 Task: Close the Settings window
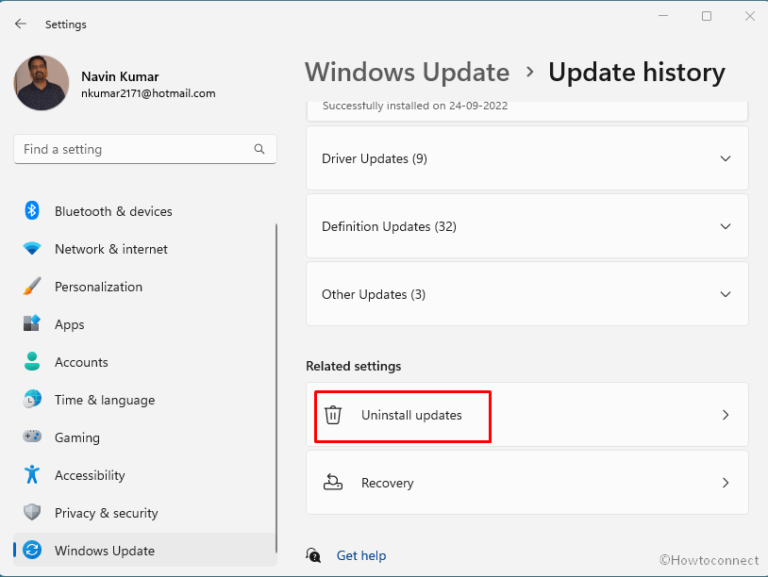click(x=749, y=16)
